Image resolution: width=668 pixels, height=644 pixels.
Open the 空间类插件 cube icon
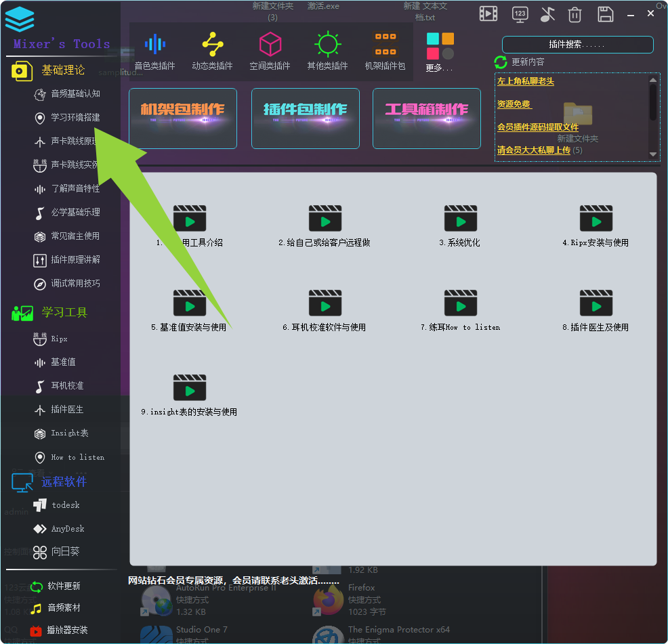[270, 44]
